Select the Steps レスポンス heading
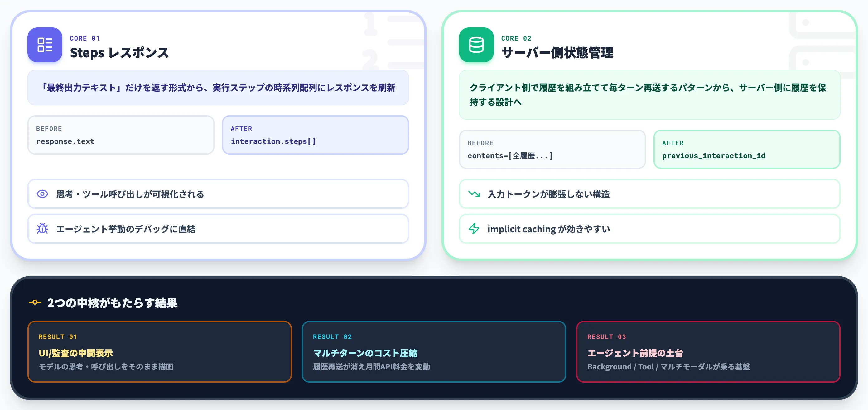The width and height of the screenshot is (868, 410). pos(119,53)
